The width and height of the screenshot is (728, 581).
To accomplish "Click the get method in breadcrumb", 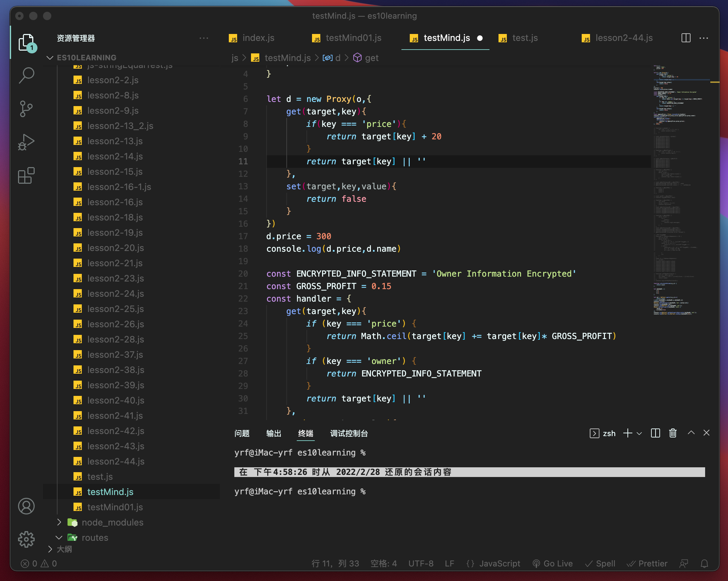I will [x=366, y=58].
